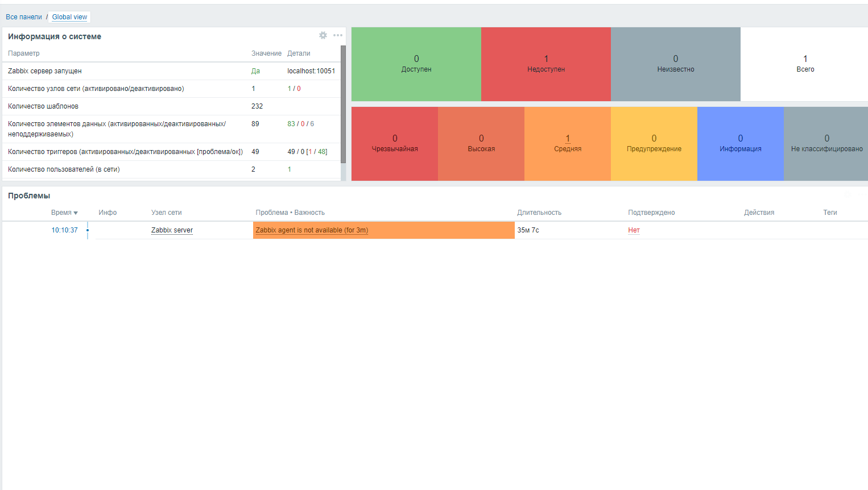The width and height of the screenshot is (868, 490).
Task: Click the templates count "232"
Action: pyautogui.click(x=257, y=106)
